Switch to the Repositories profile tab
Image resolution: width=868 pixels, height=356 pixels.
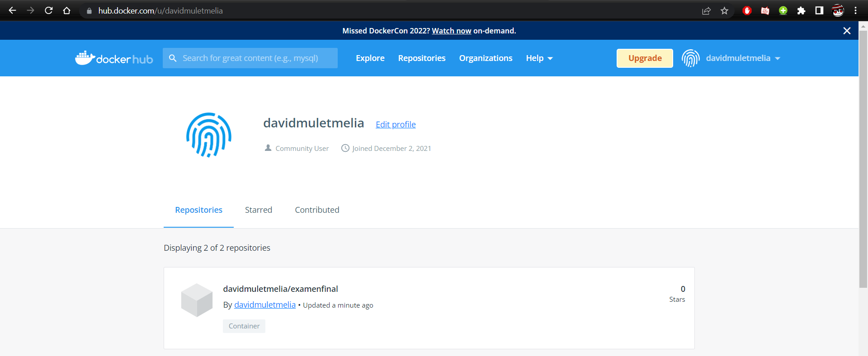click(x=198, y=210)
